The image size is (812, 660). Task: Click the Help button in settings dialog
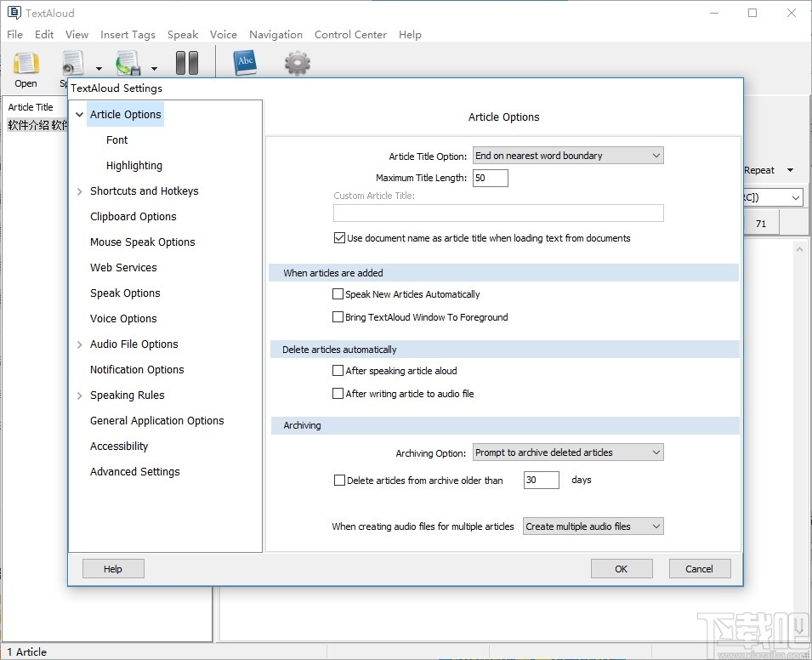(x=113, y=569)
